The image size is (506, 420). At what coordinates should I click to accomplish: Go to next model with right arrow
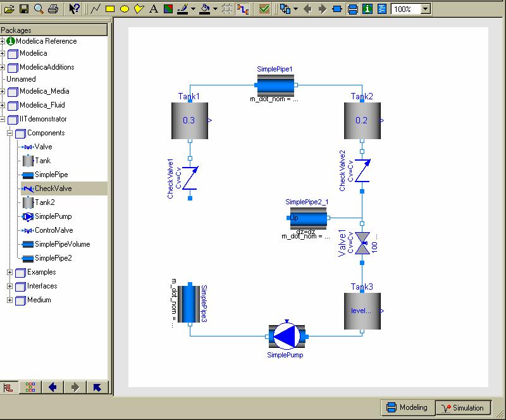pyautogui.click(x=323, y=9)
